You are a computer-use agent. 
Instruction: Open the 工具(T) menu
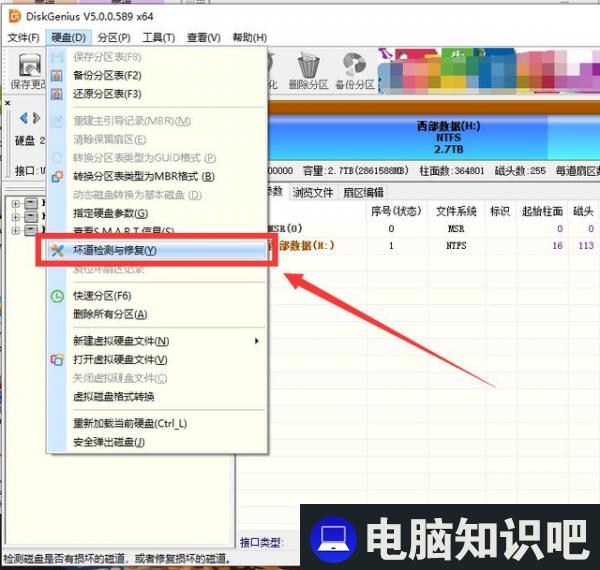[158, 37]
